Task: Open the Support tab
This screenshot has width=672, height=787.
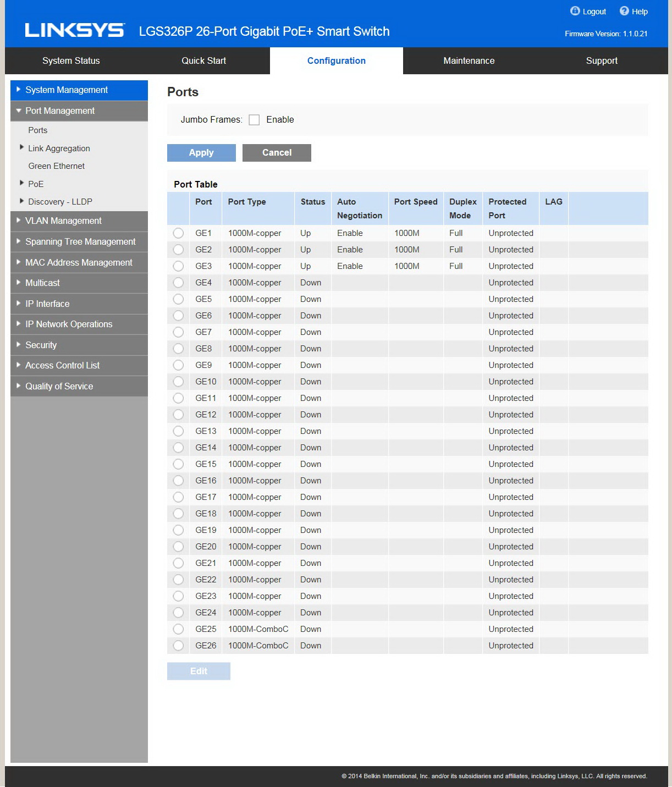Action: coord(602,61)
